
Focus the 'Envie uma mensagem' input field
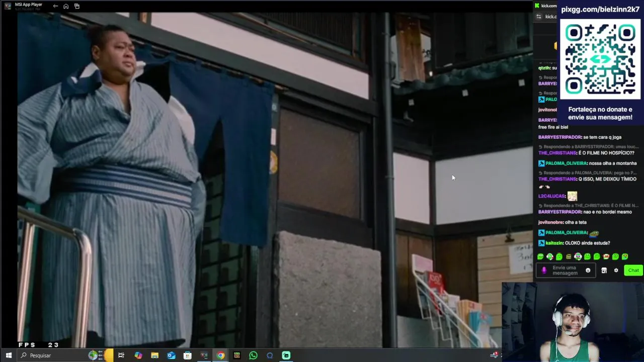pyautogui.click(x=565, y=270)
